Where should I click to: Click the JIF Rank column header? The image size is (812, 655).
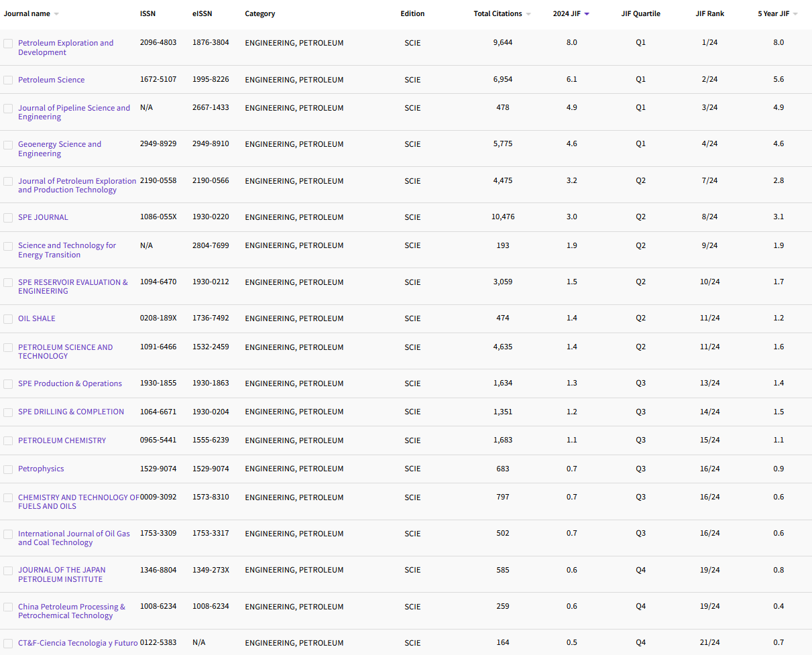(x=709, y=14)
